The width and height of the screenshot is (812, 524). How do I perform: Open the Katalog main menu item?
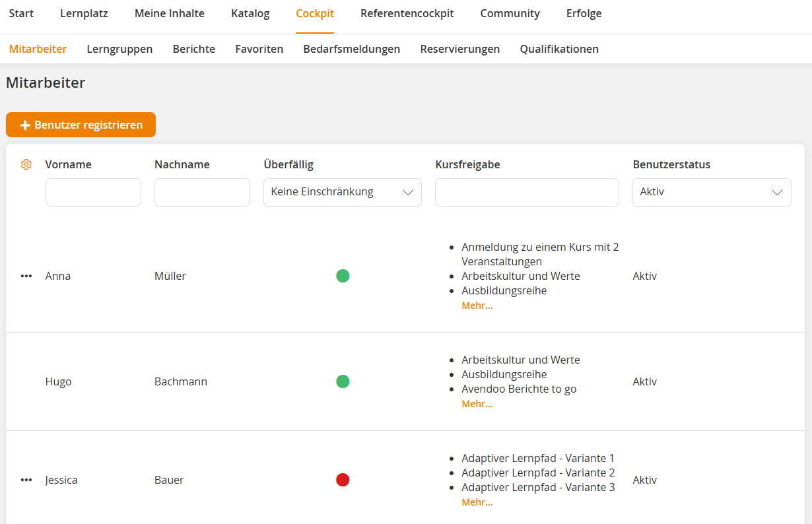pyautogui.click(x=250, y=14)
